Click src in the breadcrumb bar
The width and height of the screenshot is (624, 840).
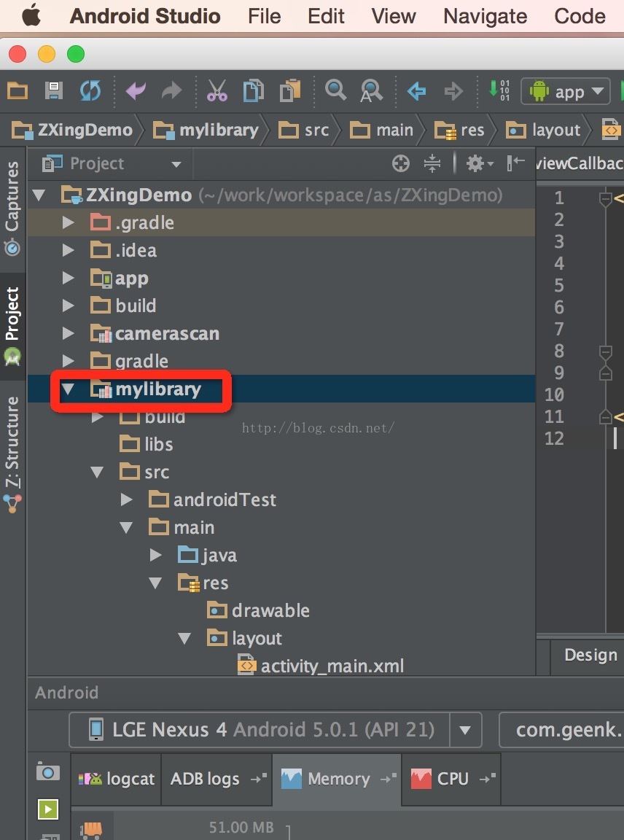tap(304, 130)
